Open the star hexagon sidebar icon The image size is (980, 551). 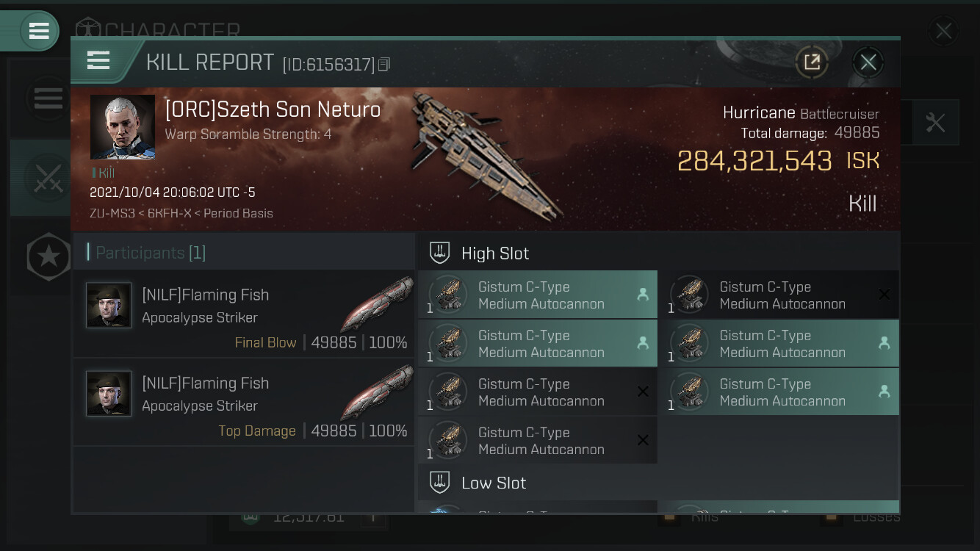point(48,257)
